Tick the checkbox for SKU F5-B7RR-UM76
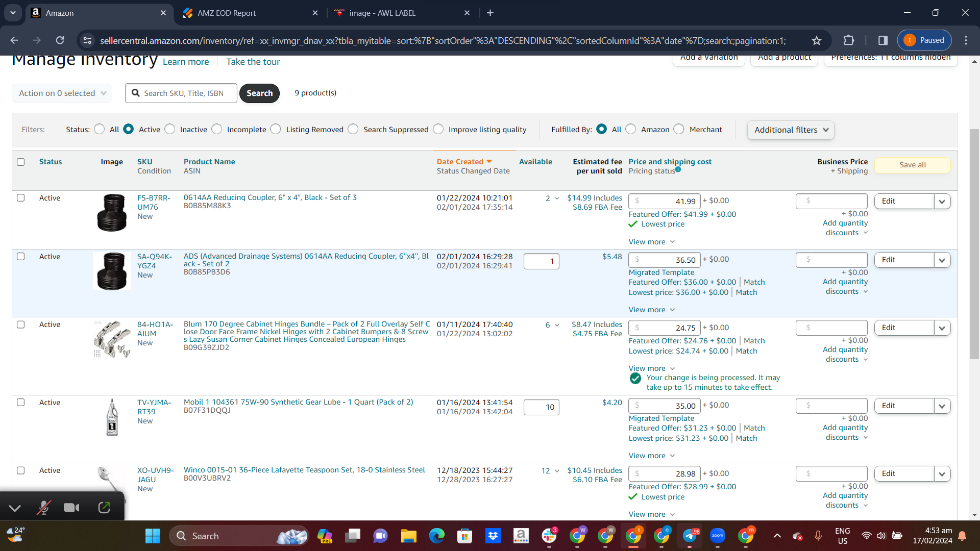 coord(21,198)
